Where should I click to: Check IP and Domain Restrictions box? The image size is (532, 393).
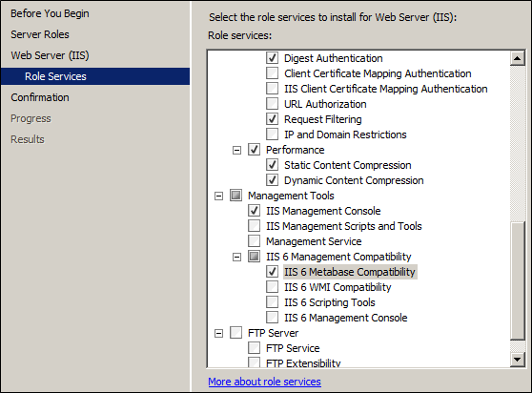pos(272,134)
